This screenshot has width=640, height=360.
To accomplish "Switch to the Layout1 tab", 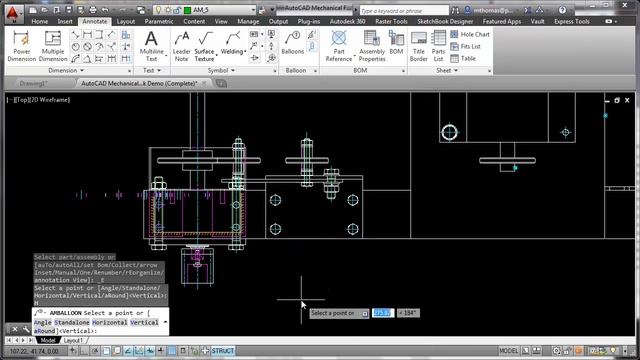I will pos(73,340).
